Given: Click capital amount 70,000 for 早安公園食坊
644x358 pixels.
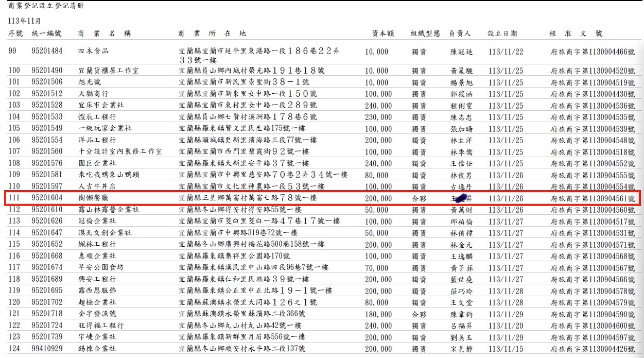Looking at the screenshot, I should point(378,267).
